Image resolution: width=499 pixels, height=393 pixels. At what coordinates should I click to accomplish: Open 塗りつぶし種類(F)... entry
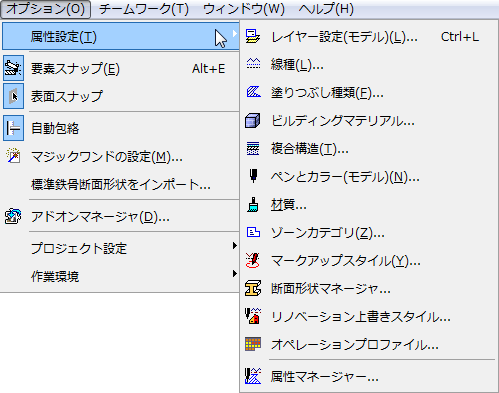click(x=327, y=93)
